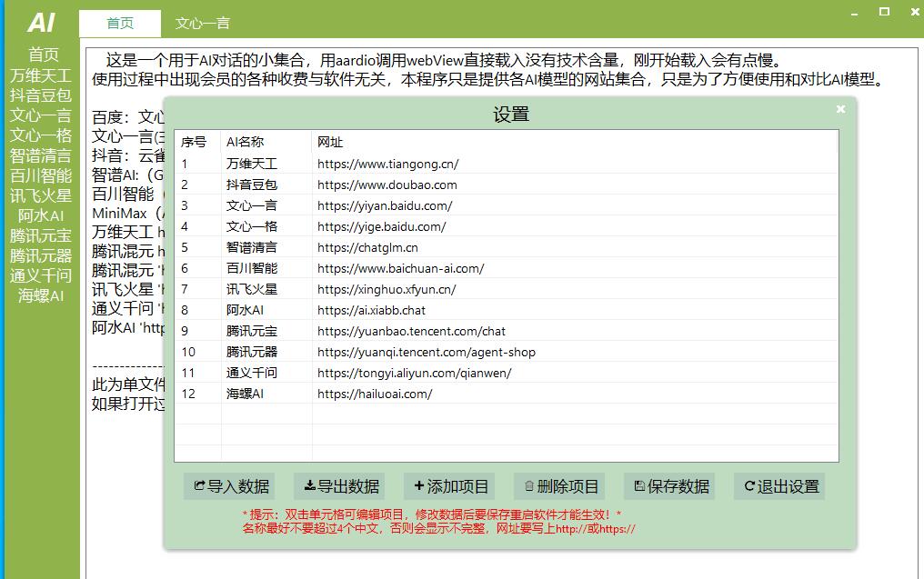Viewport: 924px width, 579px height.
Task: Click the AI logo in top-left corner
Action: point(40,23)
